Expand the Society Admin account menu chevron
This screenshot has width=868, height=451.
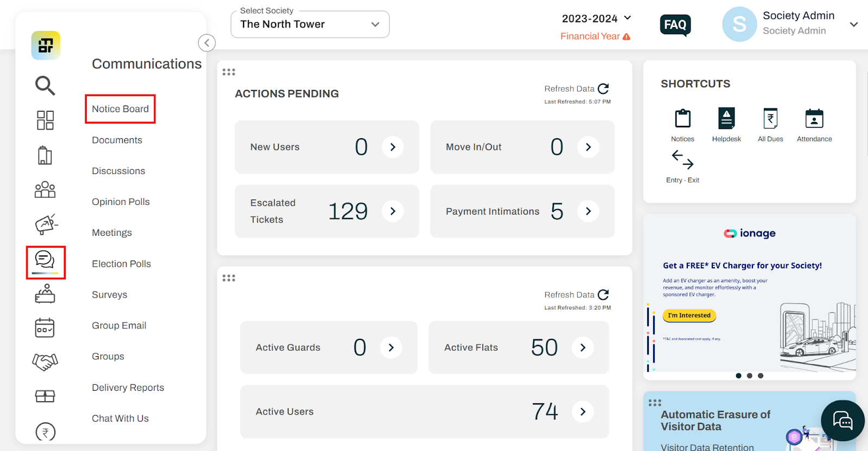[853, 24]
